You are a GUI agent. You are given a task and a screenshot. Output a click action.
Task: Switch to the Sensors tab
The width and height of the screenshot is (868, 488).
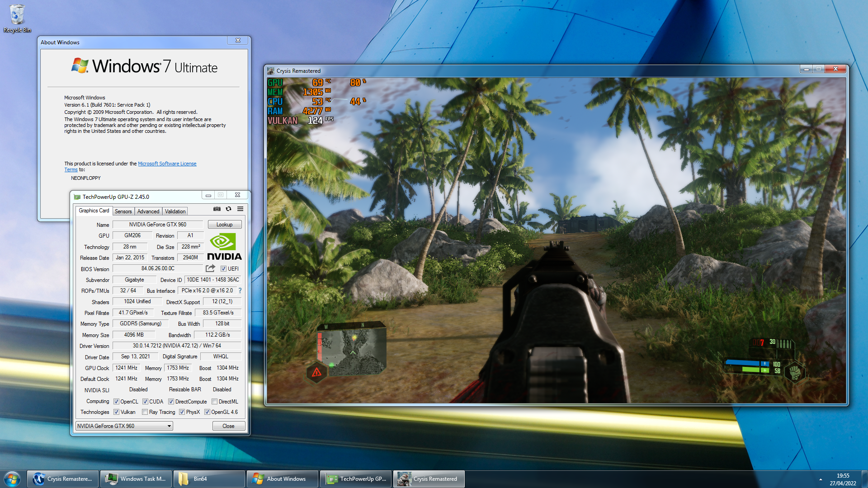click(123, 211)
